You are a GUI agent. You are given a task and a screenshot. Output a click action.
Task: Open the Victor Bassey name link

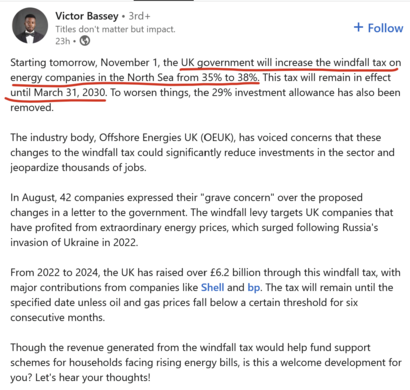(87, 16)
